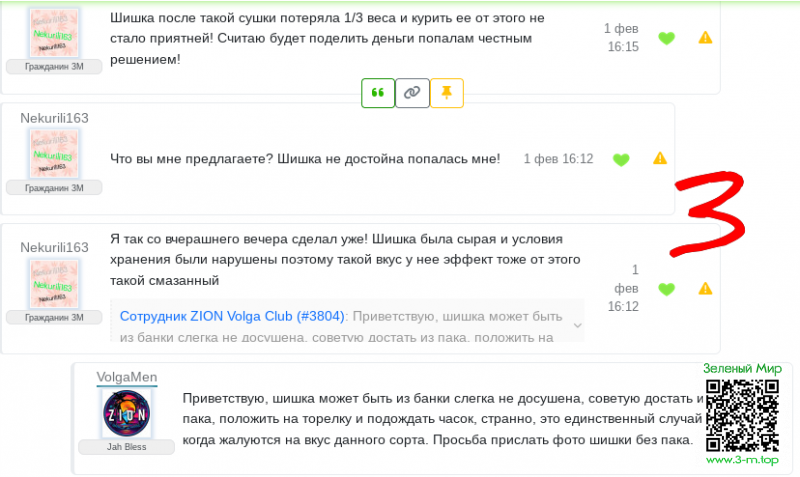Report the post 'Что вы мне предлагаете?'
Viewport: 800px width, 477px height.
(660, 158)
